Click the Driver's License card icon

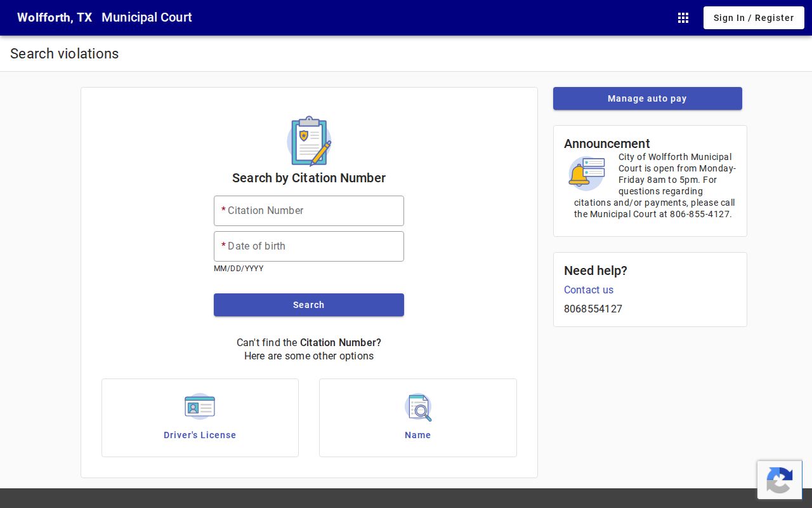click(200, 406)
